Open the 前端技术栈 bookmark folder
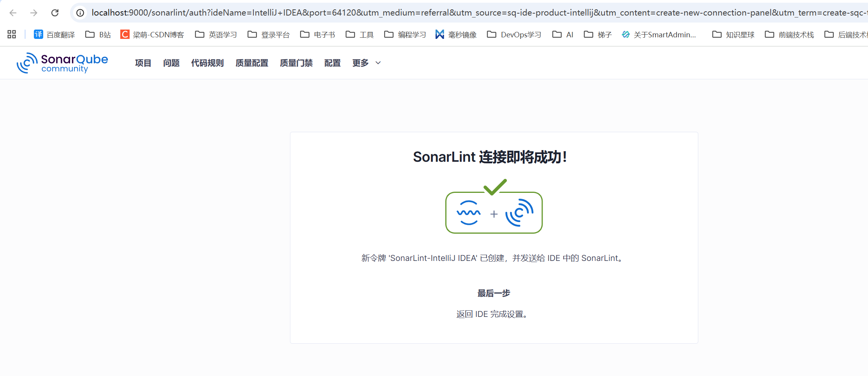 click(x=789, y=35)
